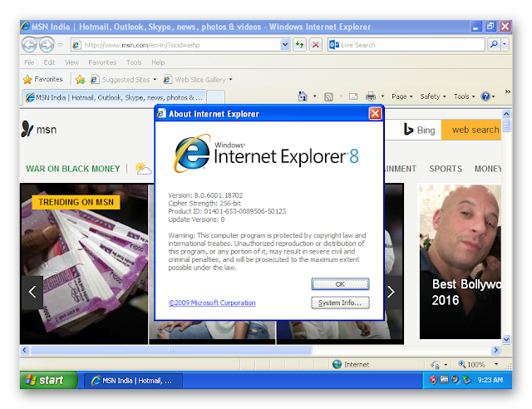Expand command bar overflow chevron
Viewport: 532px width, 409px height.
508,91
